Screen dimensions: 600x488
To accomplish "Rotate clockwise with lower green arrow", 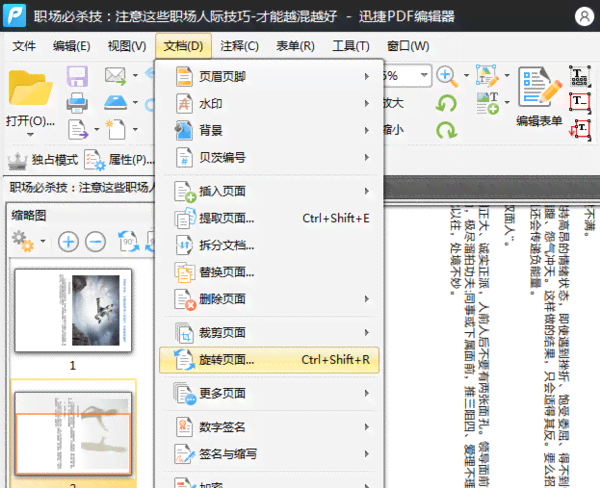I will 446,130.
